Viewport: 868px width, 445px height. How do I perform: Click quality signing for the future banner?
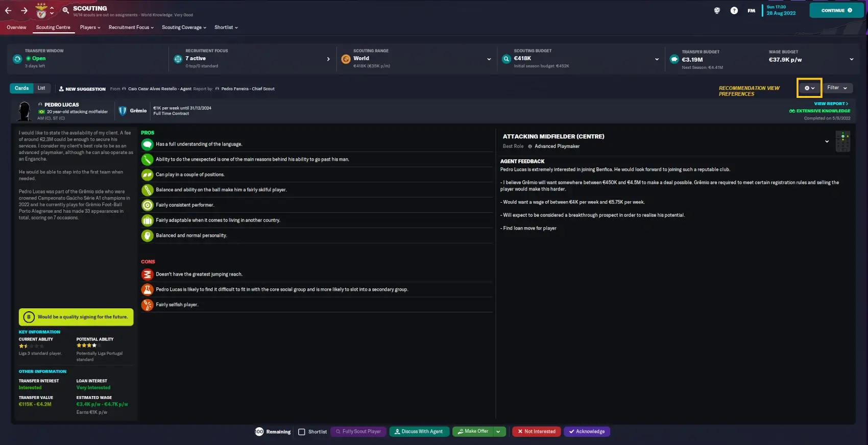[x=76, y=317]
